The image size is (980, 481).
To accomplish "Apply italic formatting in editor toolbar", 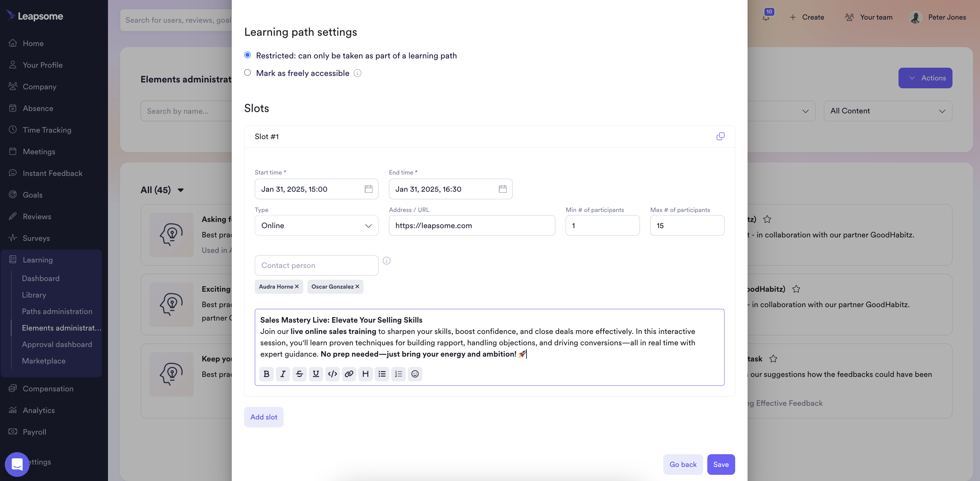I will click(283, 374).
